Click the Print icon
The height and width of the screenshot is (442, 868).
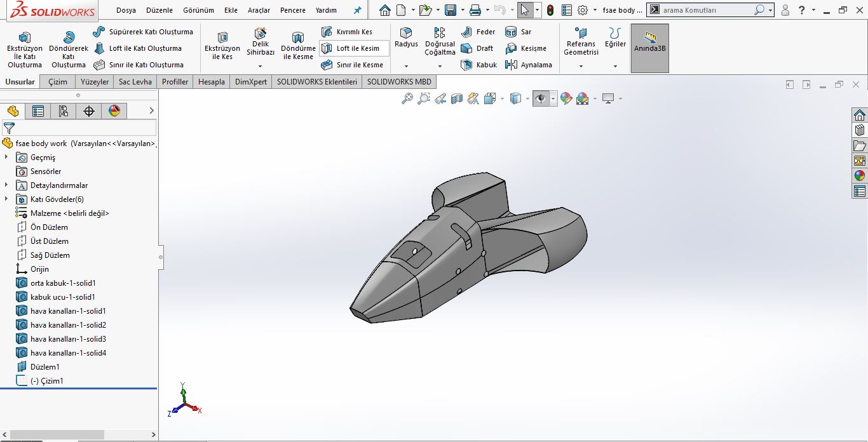pyautogui.click(x=475, y=10)
